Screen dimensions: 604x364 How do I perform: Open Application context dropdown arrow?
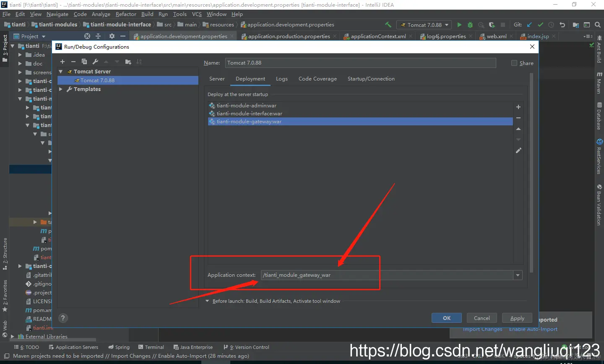[x=518, y=275]
